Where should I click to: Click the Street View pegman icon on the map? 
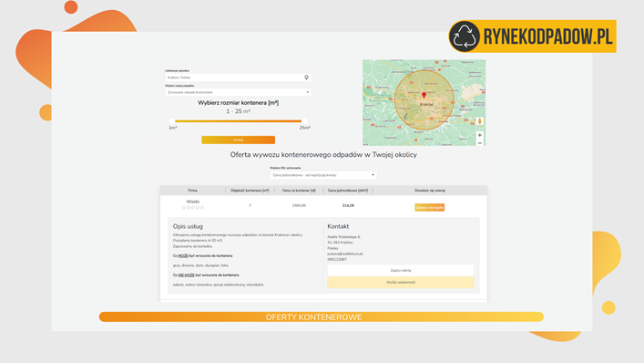click(x=479, y=121)
